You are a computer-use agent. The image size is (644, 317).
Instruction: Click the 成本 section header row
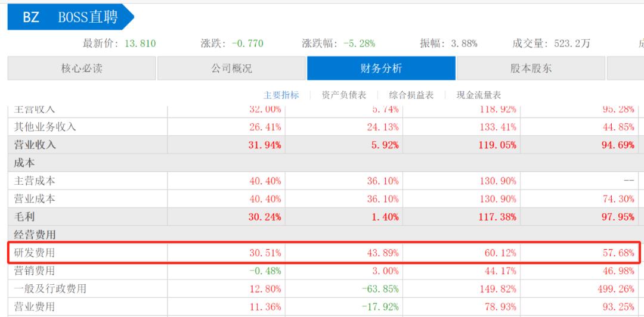pos(322,163)
